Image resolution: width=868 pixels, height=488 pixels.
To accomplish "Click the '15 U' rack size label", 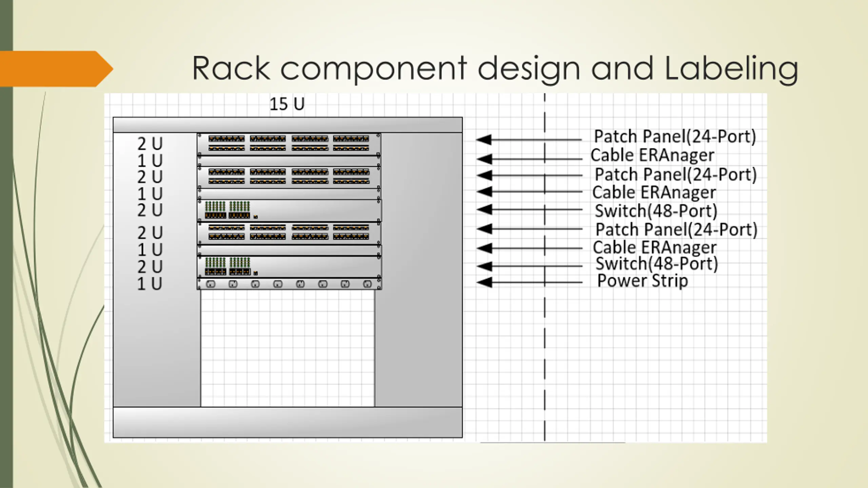I will pos(287,104).
